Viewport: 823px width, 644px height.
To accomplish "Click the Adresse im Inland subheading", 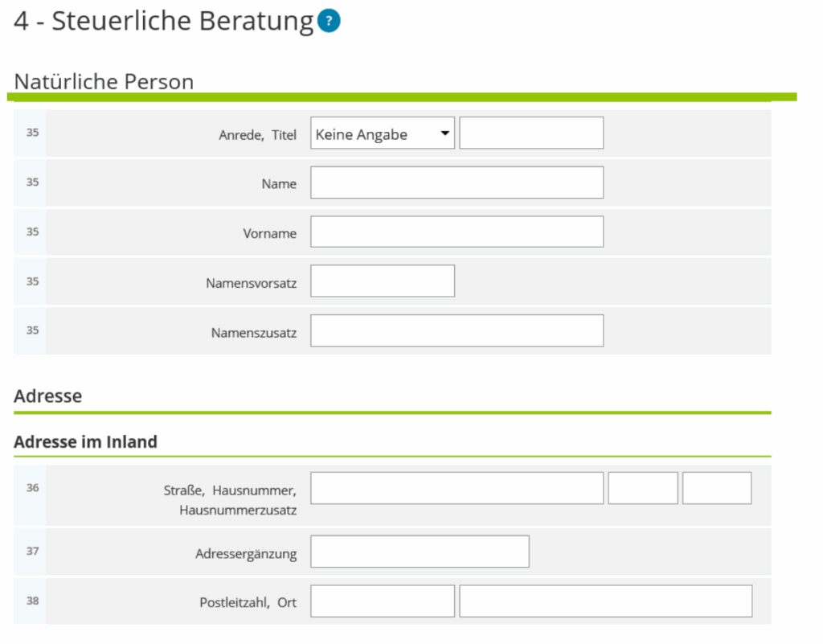I will [86, 442].
